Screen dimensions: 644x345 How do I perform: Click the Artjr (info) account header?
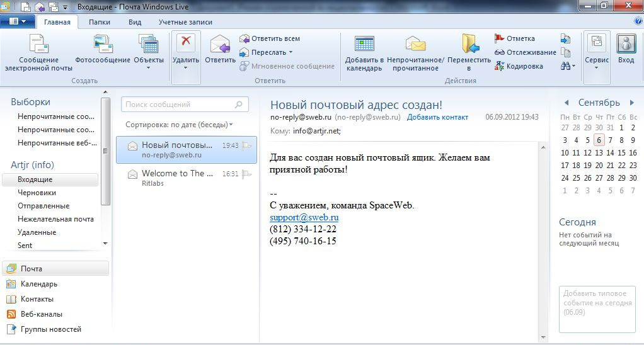click(32, 165)
